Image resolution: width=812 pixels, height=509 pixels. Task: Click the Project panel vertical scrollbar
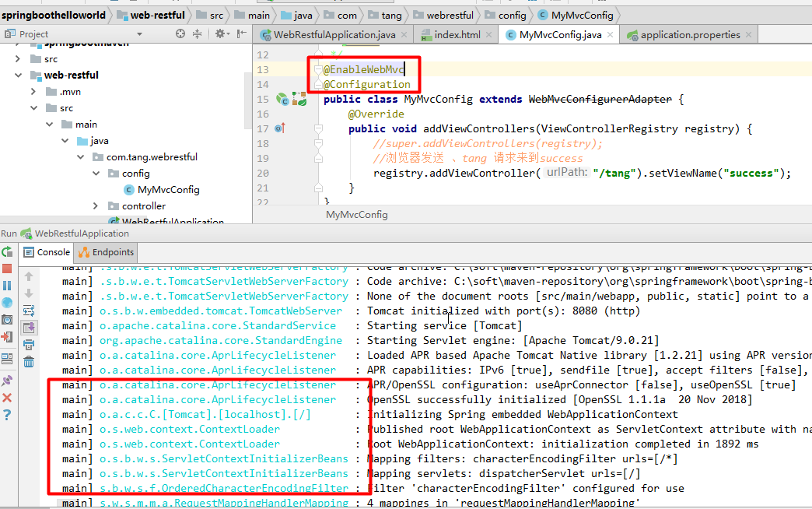247,101
